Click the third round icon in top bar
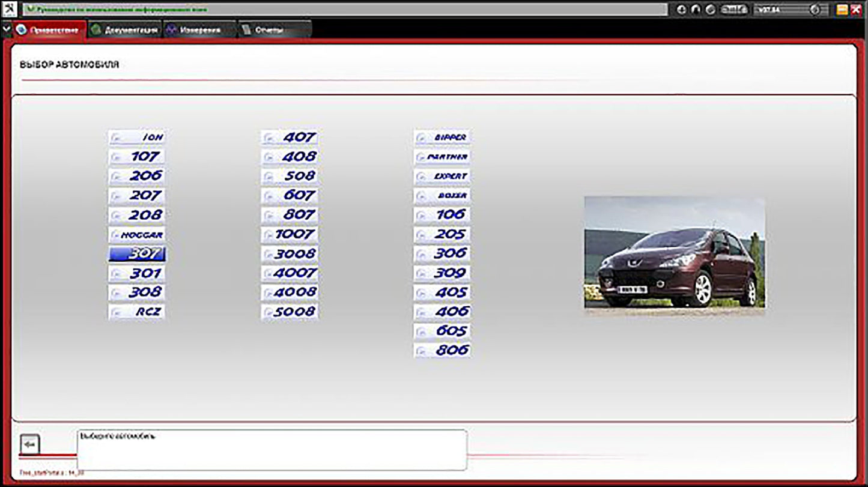This screenshot has height=487, width=868. 709,10
